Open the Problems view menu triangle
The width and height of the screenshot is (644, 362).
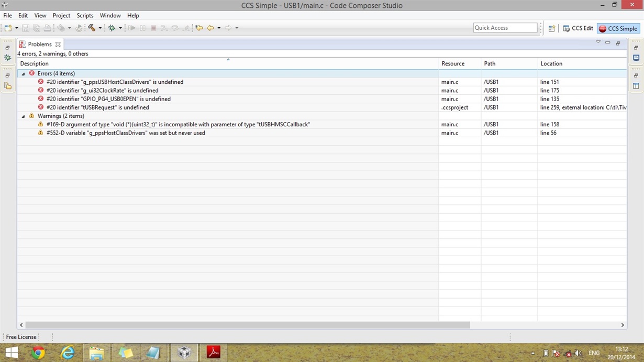coord(598,42)
